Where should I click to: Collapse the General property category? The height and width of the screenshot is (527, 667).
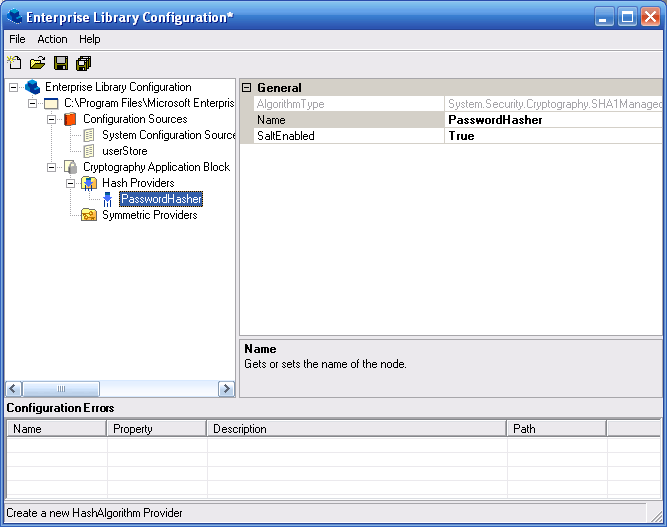point(247,88)
